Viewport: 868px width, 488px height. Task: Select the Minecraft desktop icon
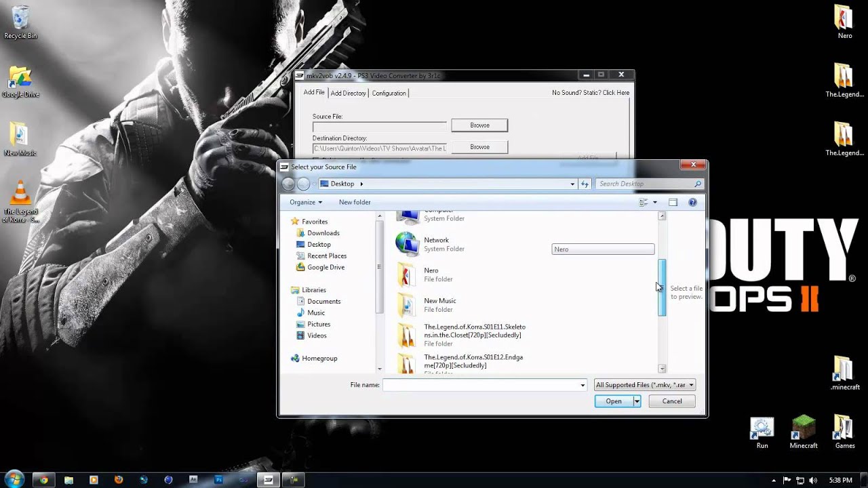coord(804,432)
